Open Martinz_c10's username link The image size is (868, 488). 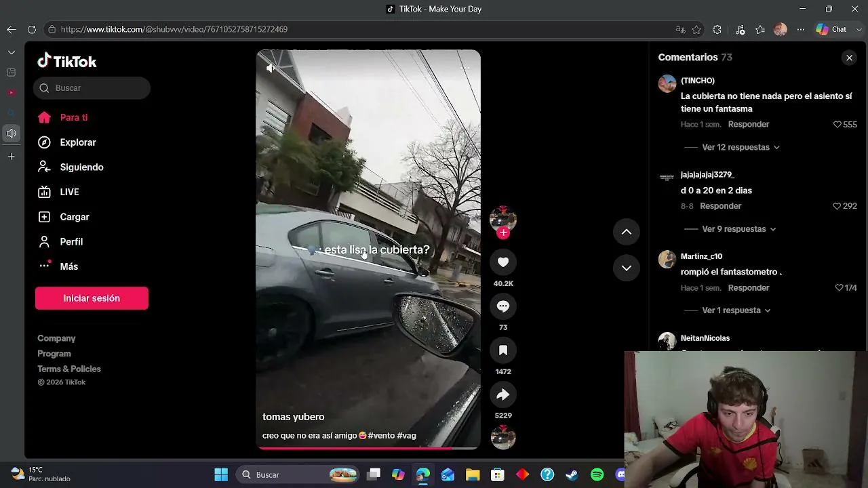point(701,257)
